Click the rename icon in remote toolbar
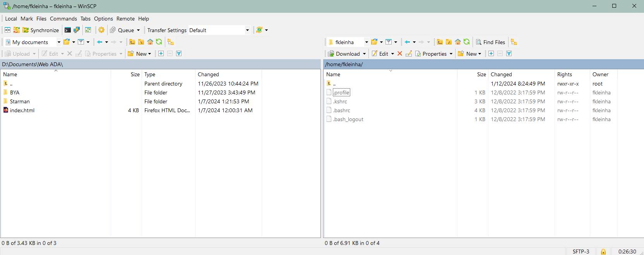The height and width of the screenshot is (255, 644). click(x=409, y=54)
